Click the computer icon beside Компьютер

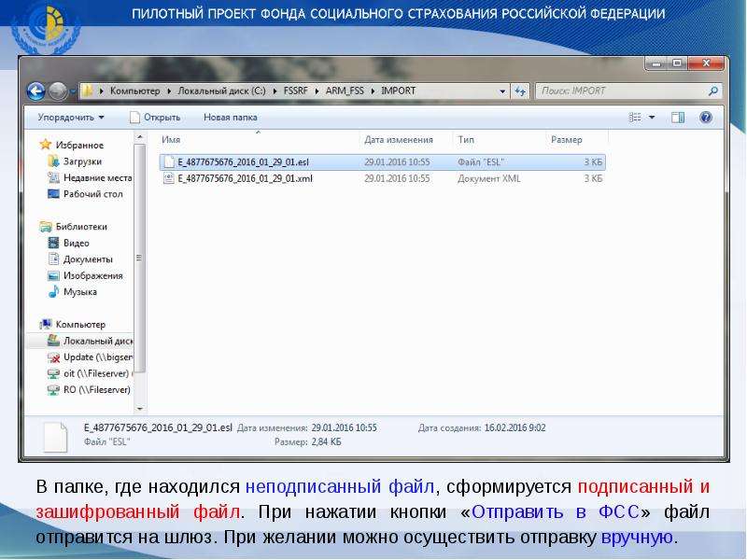point(45,324)
